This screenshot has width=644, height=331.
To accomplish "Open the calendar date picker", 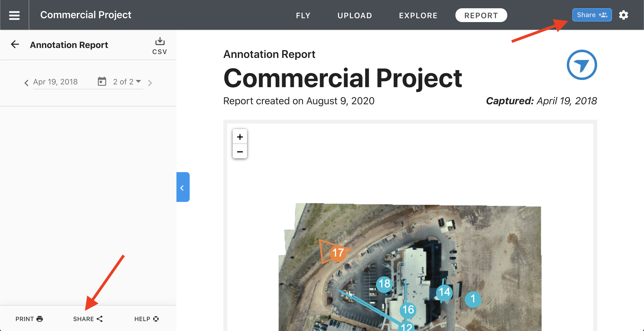I will point(102,82).
